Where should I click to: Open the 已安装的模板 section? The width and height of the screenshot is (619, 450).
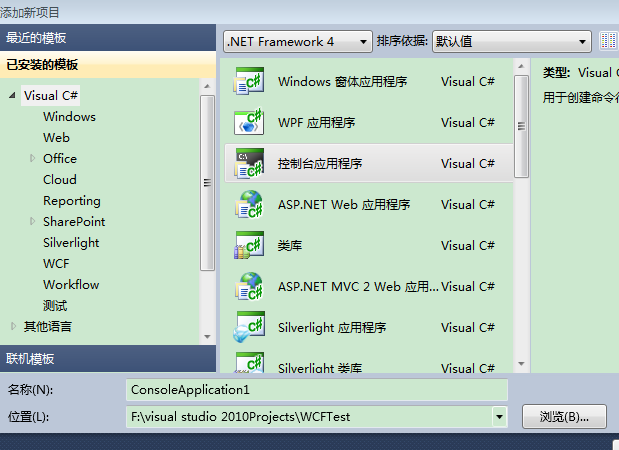[x=108, y=64]
